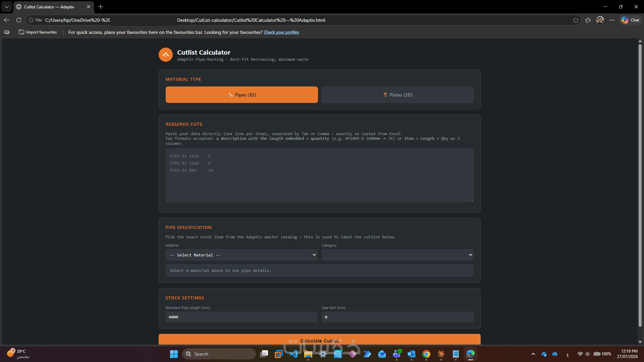644x362 pixels.
Task: Launch Visual Studio Code from taskbar
Action: (293, 354)
